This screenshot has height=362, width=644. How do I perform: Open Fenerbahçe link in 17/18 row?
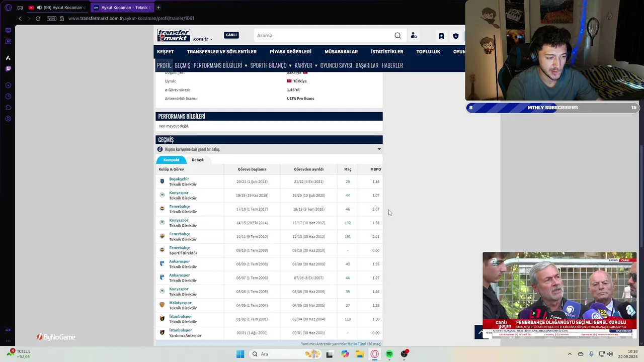click(x=180, y=207)
